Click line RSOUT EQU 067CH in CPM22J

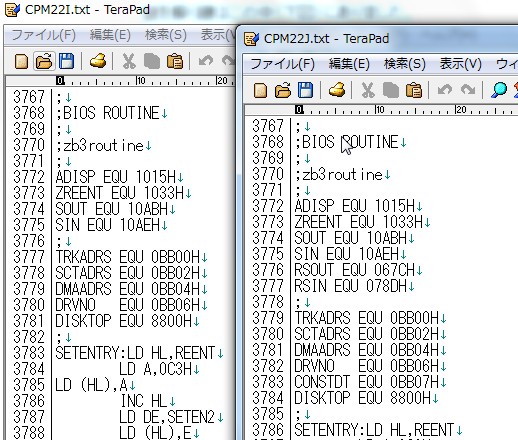[355, 270]
